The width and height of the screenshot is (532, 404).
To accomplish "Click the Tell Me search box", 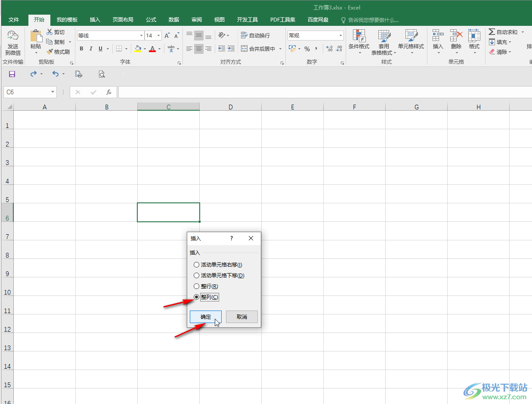I will 370,20.
